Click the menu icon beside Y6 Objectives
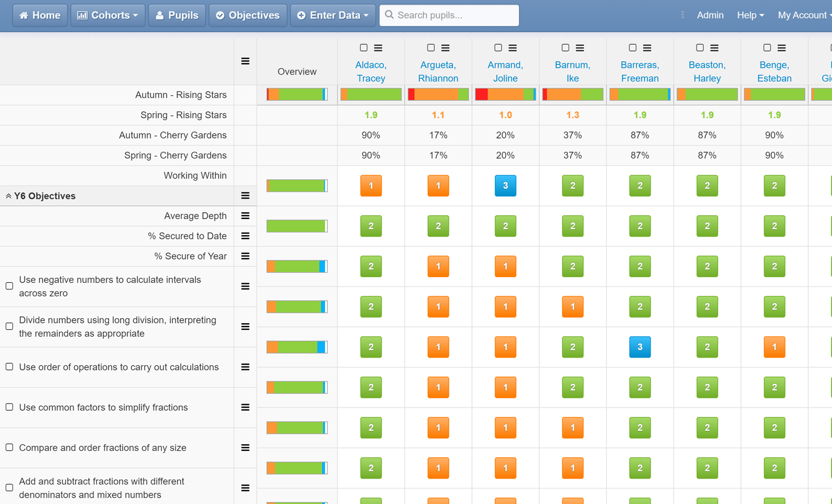The width and height of the screenshot is (832, 504). (x=245, y=196)
